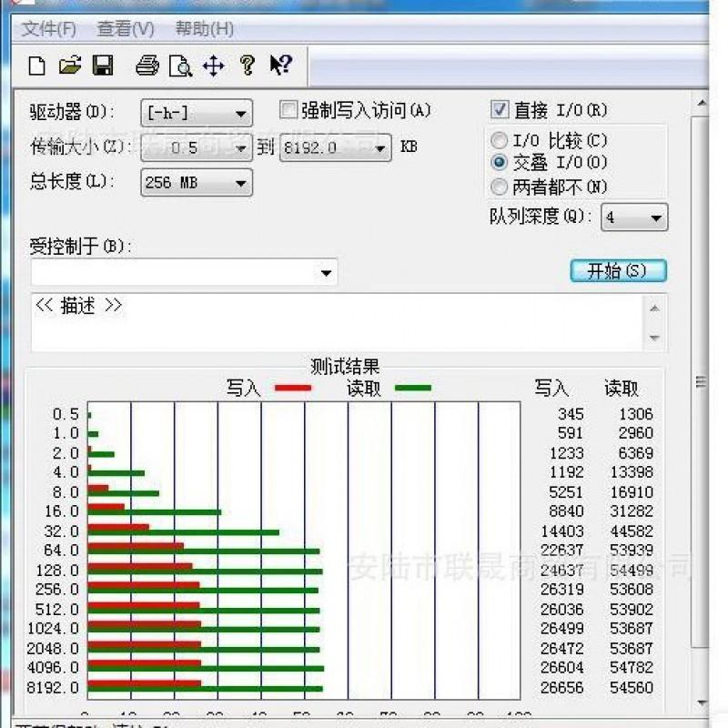Click the write value 14403

(x=561, y=531)
